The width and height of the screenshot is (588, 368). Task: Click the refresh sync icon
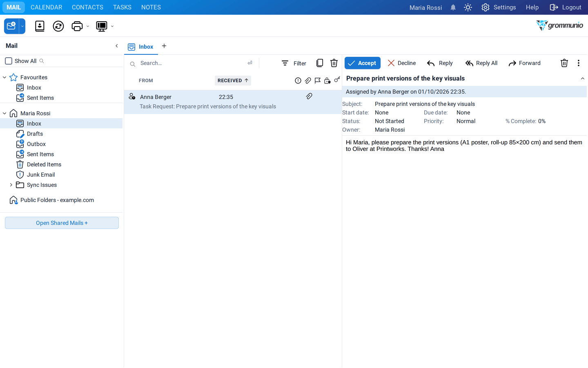coord(58,26)
